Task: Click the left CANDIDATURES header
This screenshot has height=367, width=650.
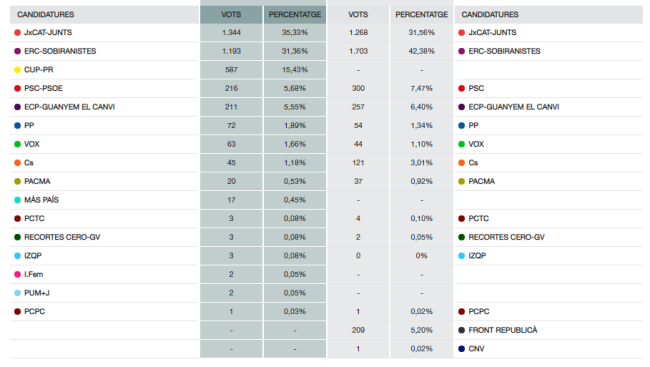Action: 46,15
